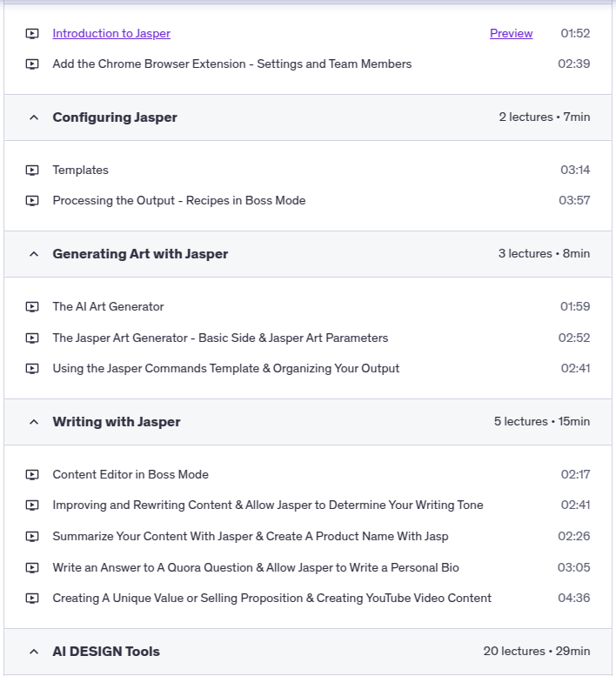Select the Jasper Art Generator Basic Side lecture
This screenshot has width=616, height=676.
click(220, 338)
